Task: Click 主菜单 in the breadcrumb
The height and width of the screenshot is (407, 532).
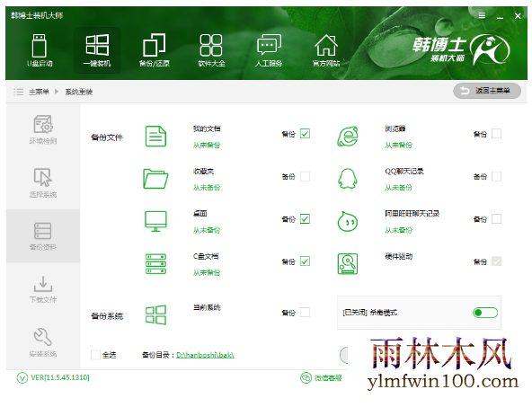Action: pos(39,92)
